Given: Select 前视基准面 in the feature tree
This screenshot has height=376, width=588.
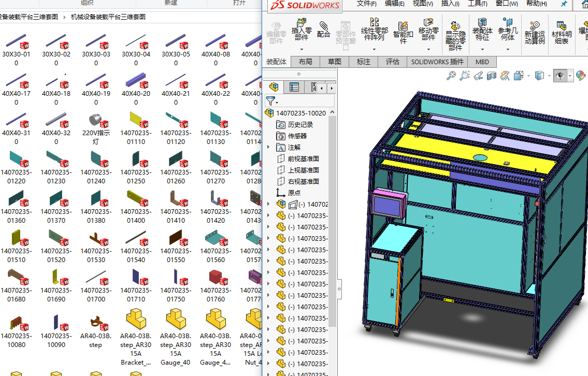Looking at the screenshot, I should pos(303,158).
